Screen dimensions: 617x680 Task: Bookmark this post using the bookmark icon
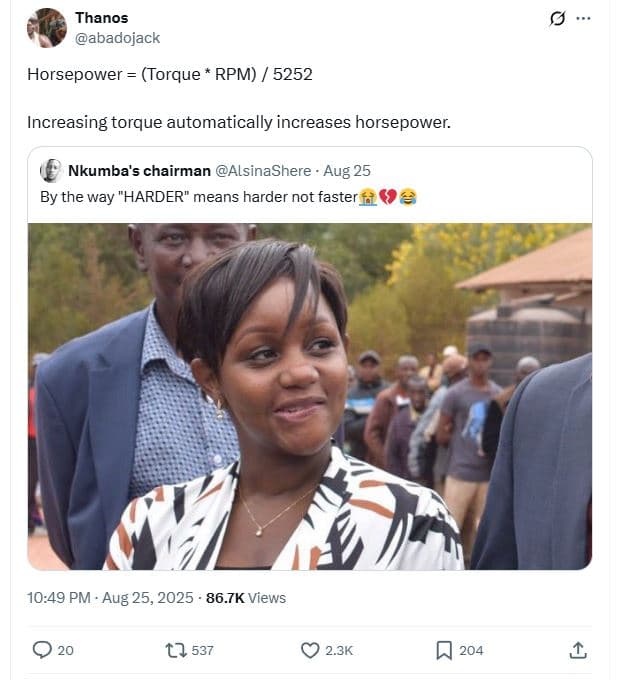tap(444, 650)
